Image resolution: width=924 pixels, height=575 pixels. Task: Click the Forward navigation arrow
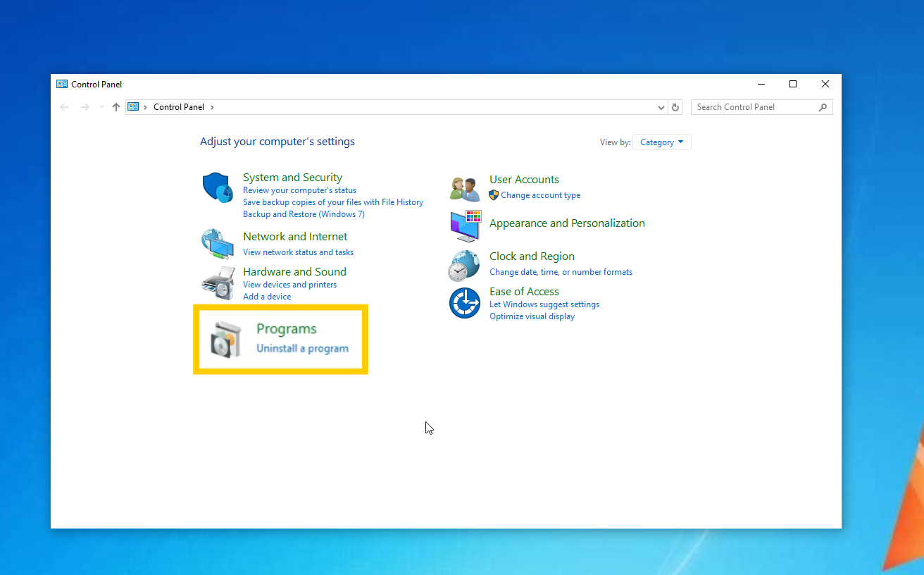tap(85, 107)
